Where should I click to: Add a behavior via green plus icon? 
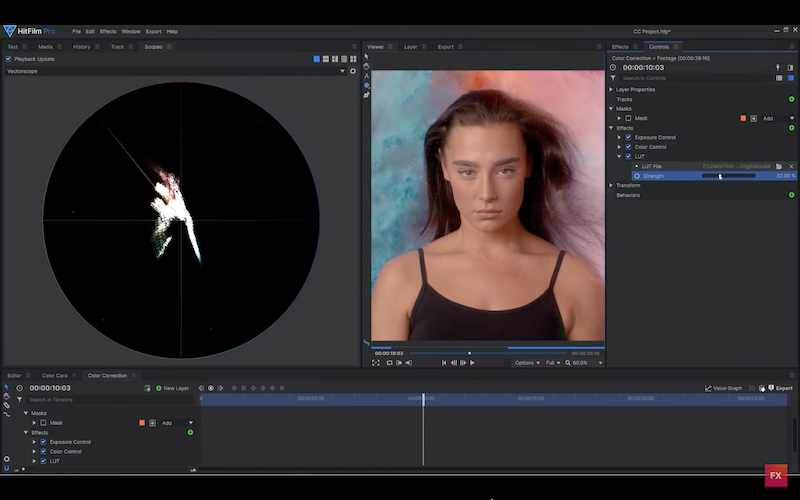(x=792, y=195)
